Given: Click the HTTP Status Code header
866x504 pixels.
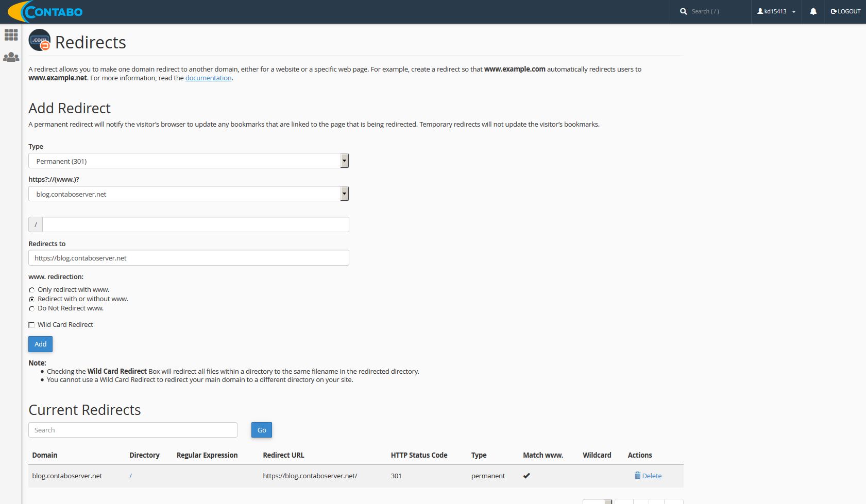Looking at the screenshot, I should (x=419, y=455).
